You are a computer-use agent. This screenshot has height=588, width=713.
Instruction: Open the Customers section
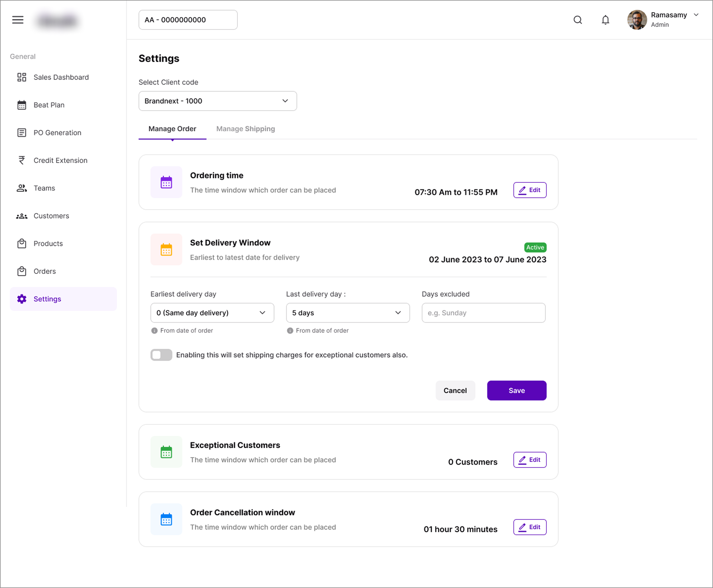63,216
